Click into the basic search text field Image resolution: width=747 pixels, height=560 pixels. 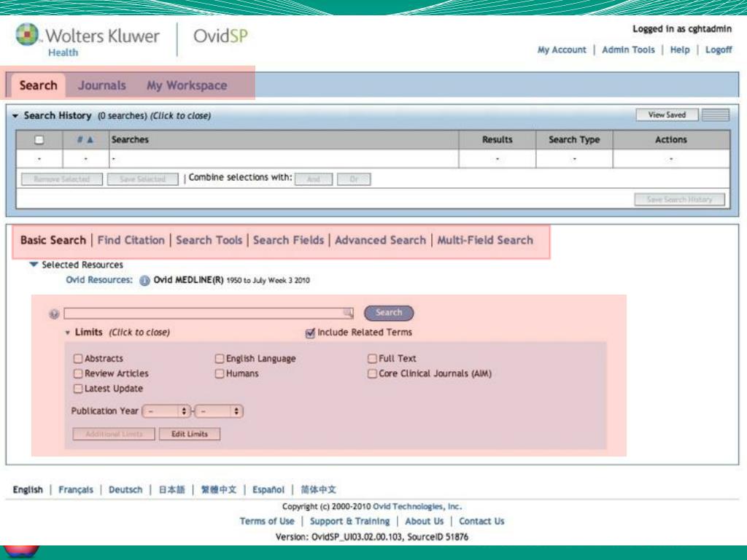(x=209, y=313)
